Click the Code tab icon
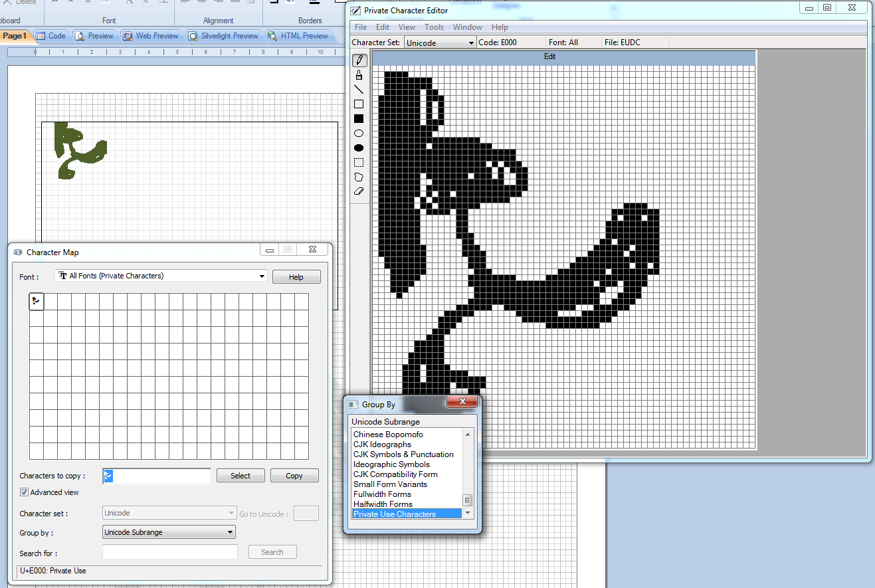The width and height of the screenshot is (875, 588). point(41,36)
